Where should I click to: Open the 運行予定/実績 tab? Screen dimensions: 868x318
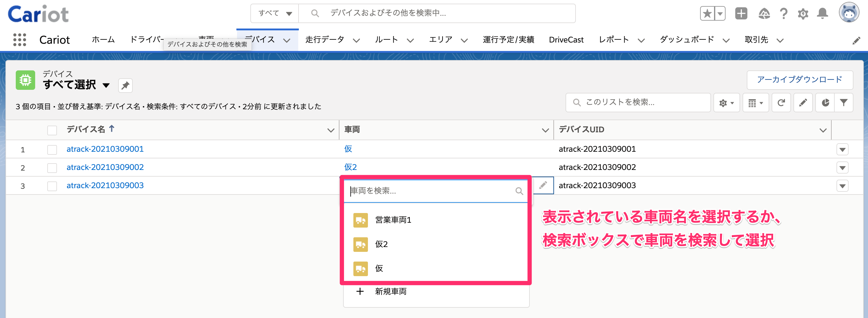tap(508, 40)
